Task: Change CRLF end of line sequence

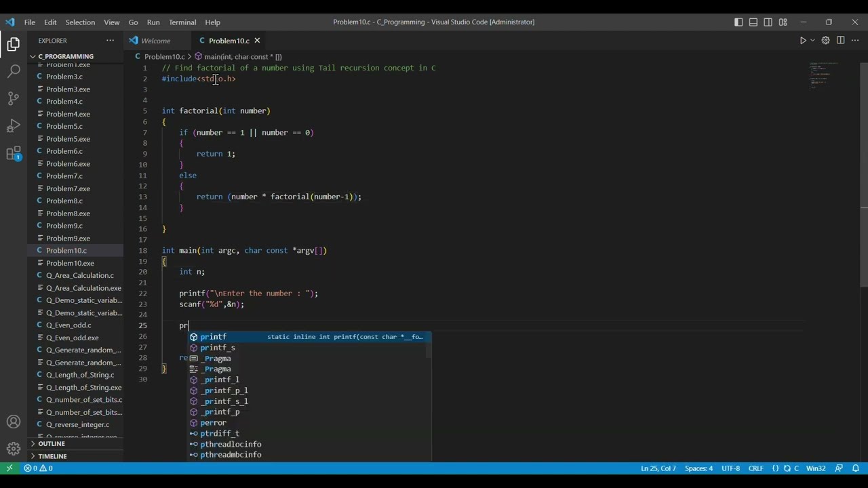Action: pyautogui.click(x=755, y=468)
